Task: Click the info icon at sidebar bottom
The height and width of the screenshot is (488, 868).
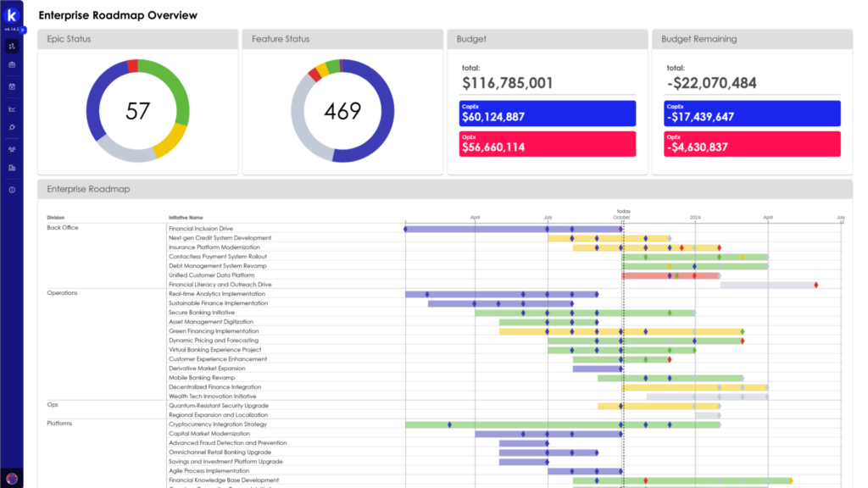Action: point(12,190)
